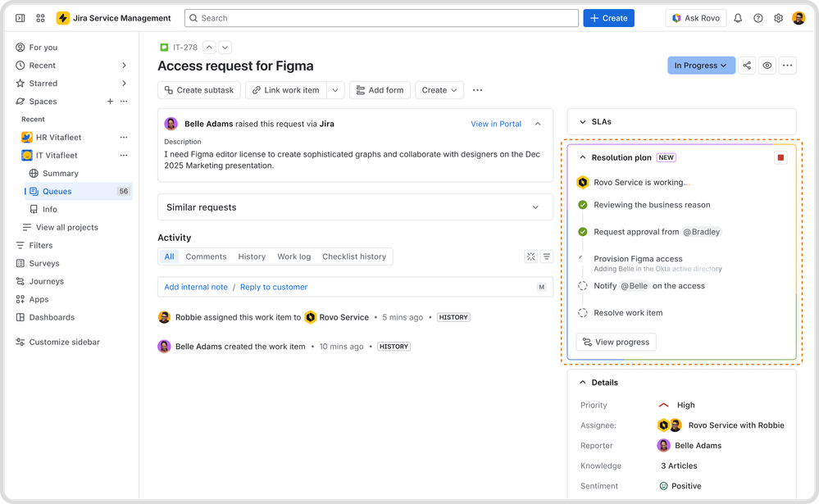Collapse the request description with the chevron
Image resolution: width=819 pixels, height=504 pixels.
[538, 124]
